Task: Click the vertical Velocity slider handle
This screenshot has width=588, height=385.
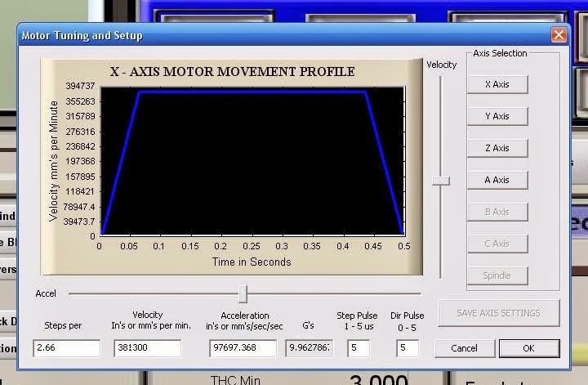Action: tap(441, 181)
